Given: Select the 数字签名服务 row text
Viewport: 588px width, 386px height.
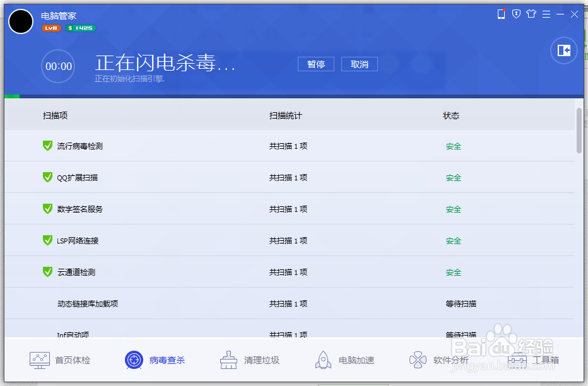Looking at the screenshot, I should click(80, 209).
